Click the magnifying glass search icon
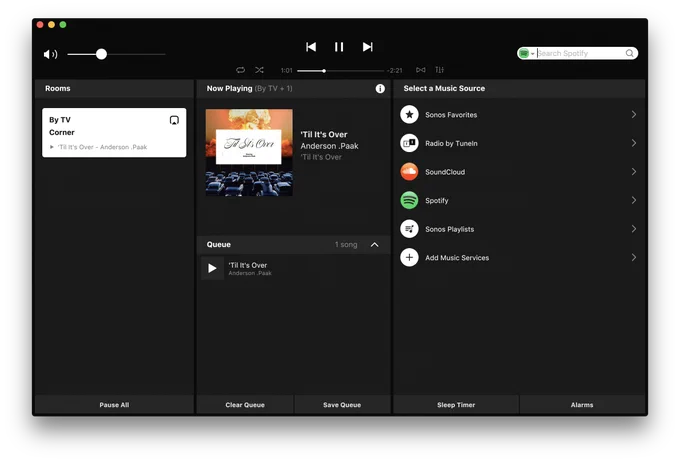Viewport: 680px width, 462px height. (x=630, y=53)
